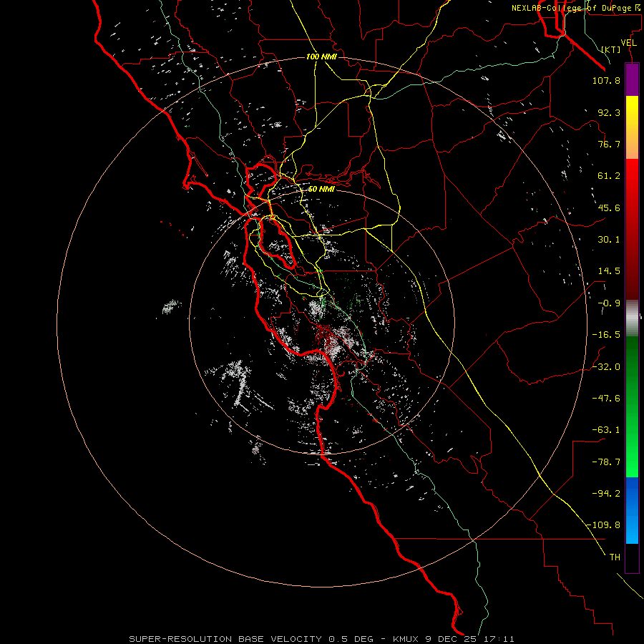Screen dimensions: 644x644
Task: Pick the yellow-orange segment of the color bar
Action: (632, 127)
